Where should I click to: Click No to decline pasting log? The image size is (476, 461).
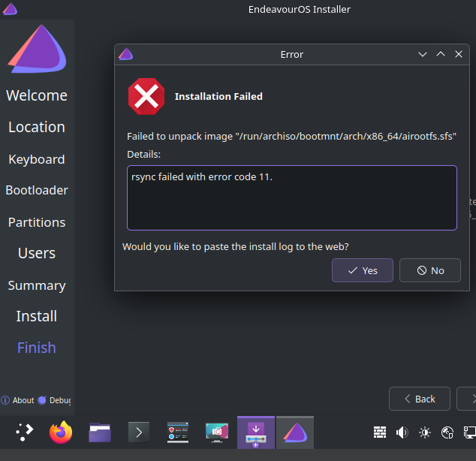[430, 270]
